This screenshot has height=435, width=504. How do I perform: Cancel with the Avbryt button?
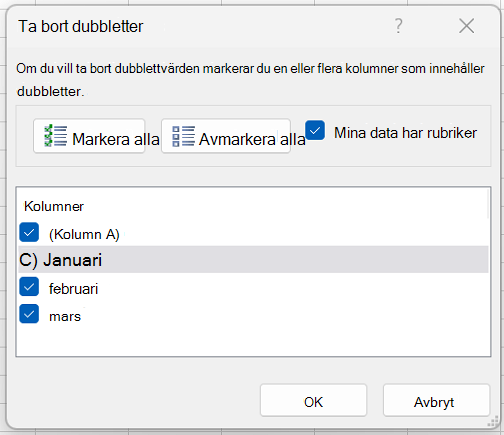point(436,400)
